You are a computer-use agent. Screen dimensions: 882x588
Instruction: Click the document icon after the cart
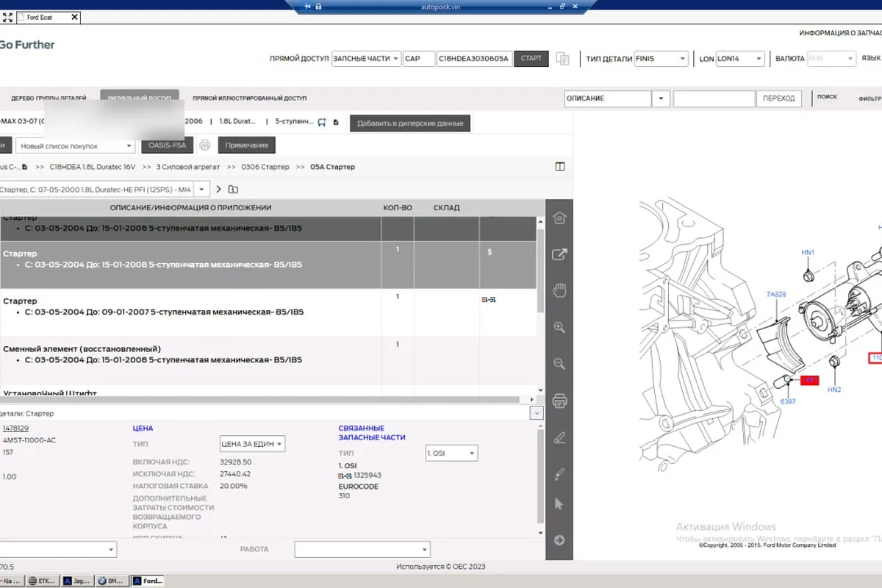pos(336,122)
